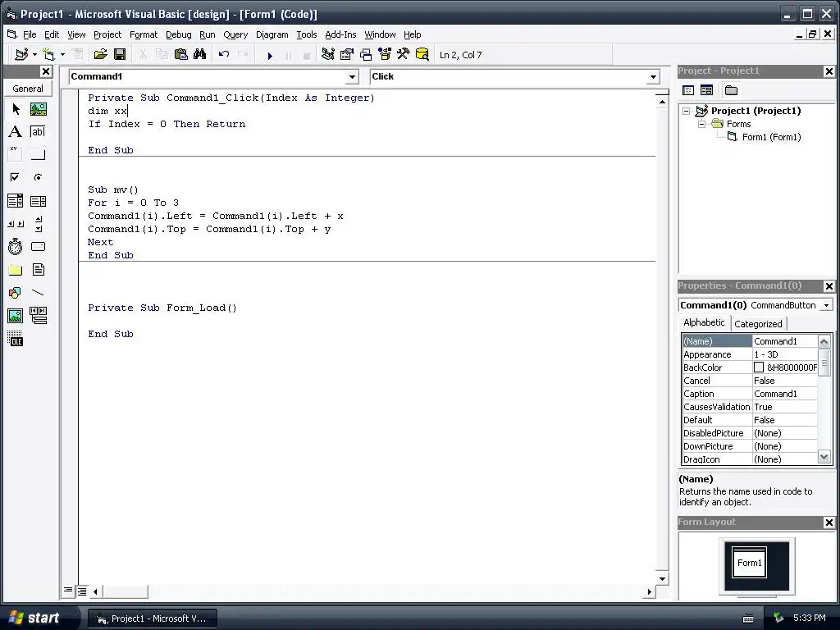Select the DirListBox folder tool
This screenshot has width=840, height=630.
coord(16,269)
